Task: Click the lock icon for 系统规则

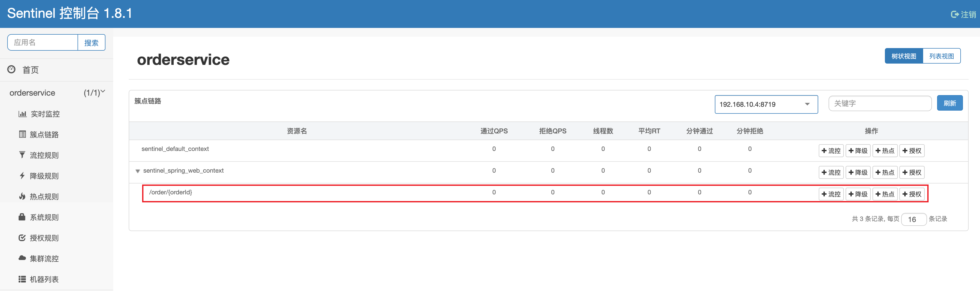Action: (x=22, y=217)
